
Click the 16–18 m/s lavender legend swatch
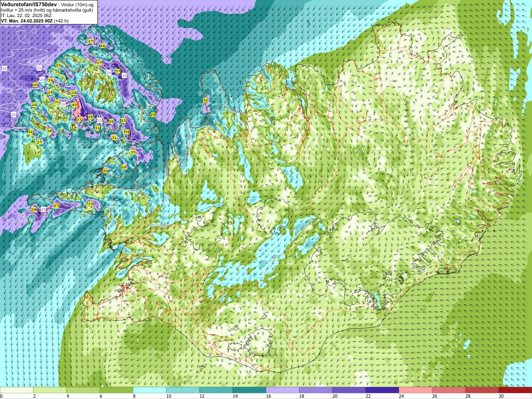click(x=283, y=390)
